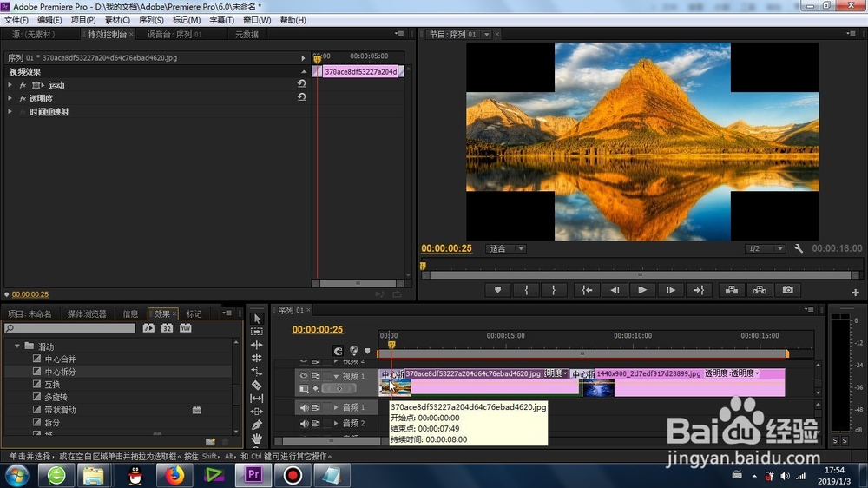Open the 1/2 playback resolution dropdown
The width and height of the screenshot is (868, 488).
[x=765, y=248]
